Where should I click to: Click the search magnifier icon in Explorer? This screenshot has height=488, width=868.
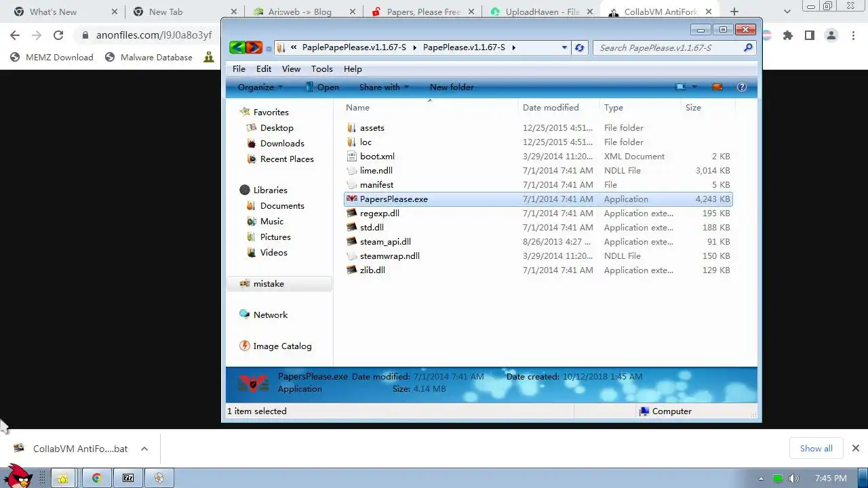[x=748, y=47]
